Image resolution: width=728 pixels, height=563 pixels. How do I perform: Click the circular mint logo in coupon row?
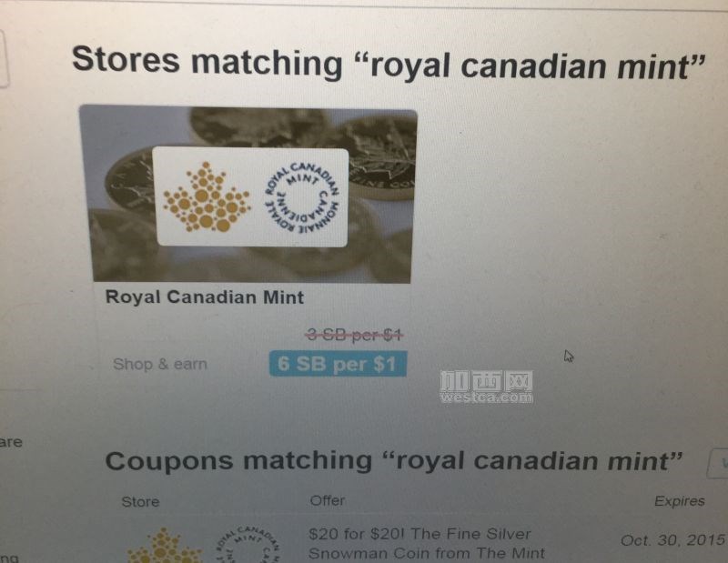click(x=248, y=544)
